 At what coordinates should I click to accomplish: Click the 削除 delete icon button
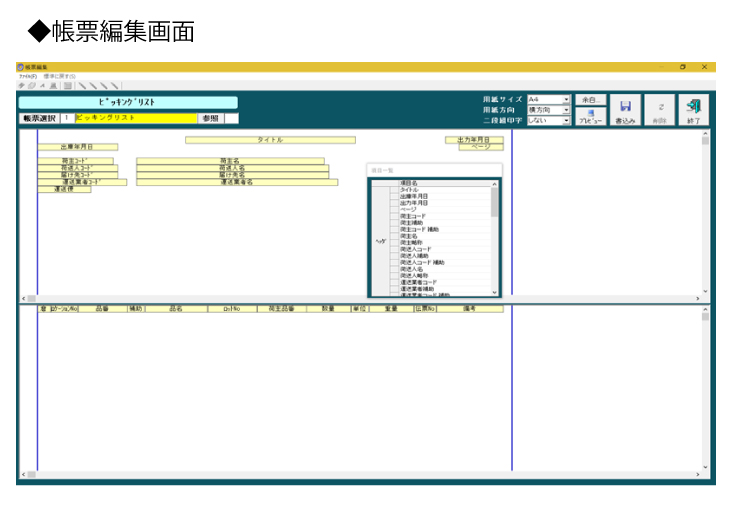pyautogui.click(x=659, y=109)
